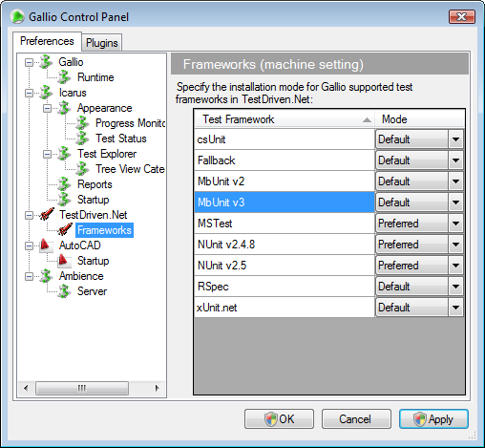
Task: Click the tree horizontal scrollbar thumb
Action: point(82,388)
